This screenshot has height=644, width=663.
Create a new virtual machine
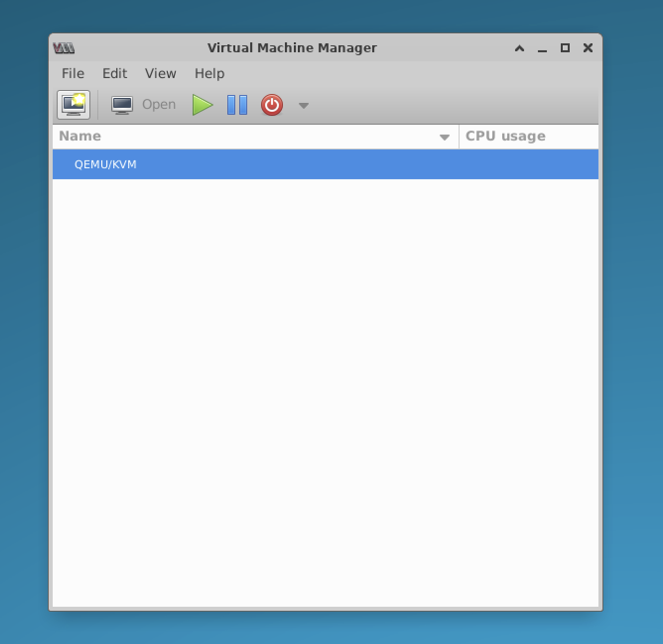(x=73, y=105)
